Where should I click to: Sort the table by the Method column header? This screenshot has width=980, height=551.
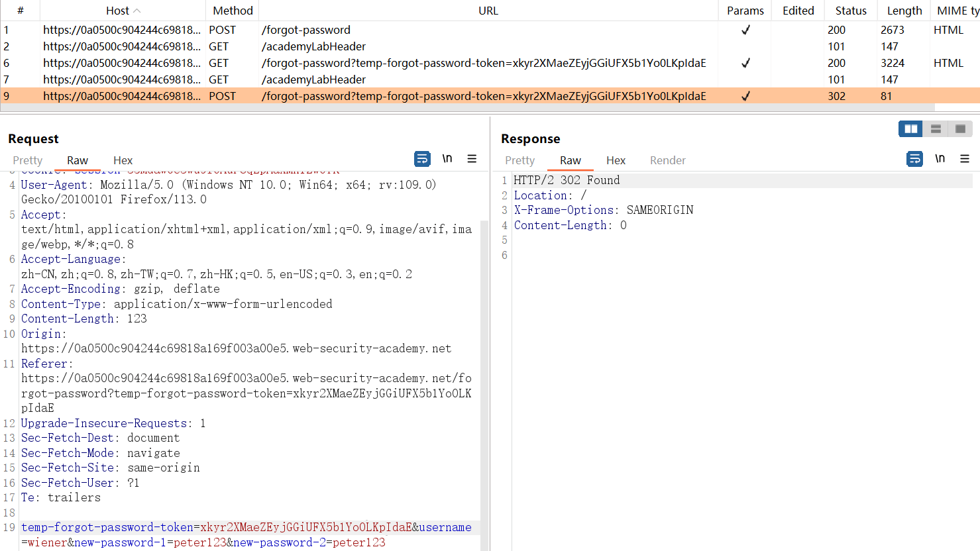pyautogui.click(x=233, y=11)
